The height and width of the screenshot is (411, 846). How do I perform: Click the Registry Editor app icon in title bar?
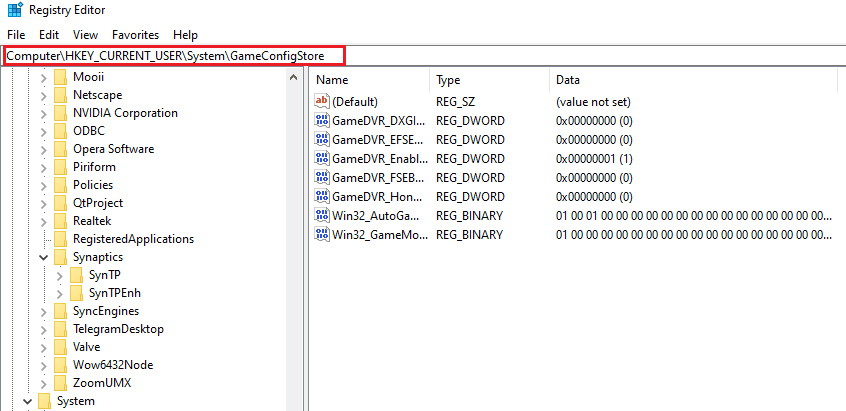pos(15,9)
